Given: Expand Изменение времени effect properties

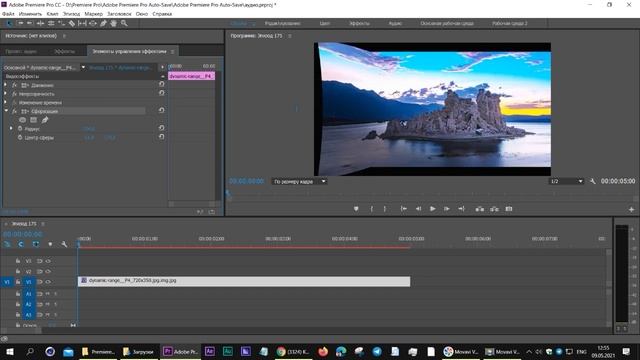Looking at the screenshot, I should 5,102.
